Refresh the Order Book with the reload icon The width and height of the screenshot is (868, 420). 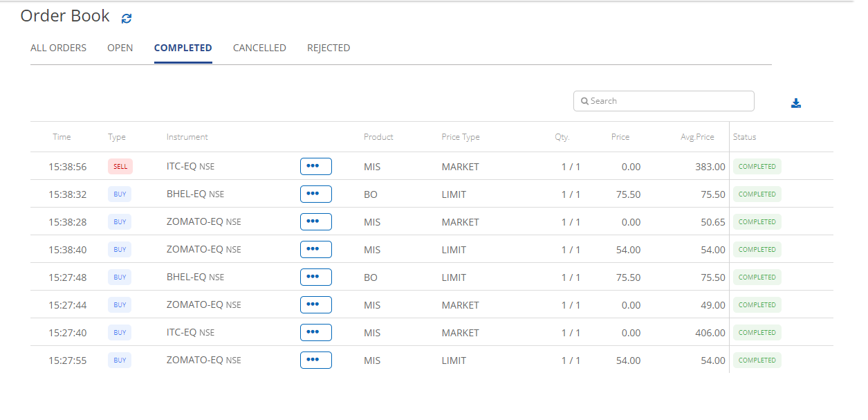[x=126, y=19]
